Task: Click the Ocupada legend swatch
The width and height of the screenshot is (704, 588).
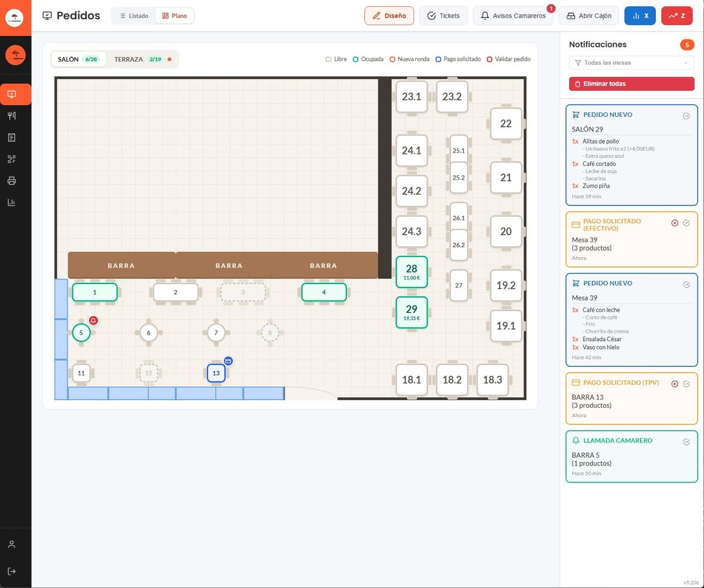Action: click(x=356, y=59)
